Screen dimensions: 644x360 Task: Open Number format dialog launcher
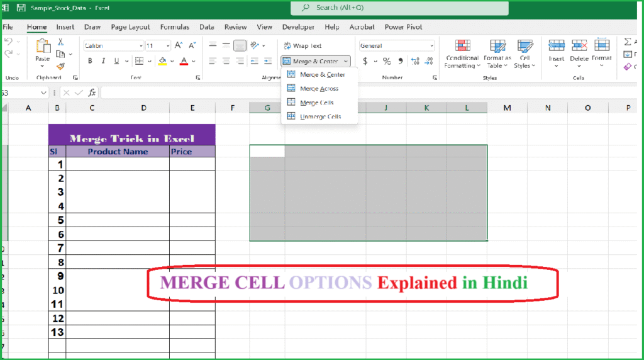click(435, 77)
